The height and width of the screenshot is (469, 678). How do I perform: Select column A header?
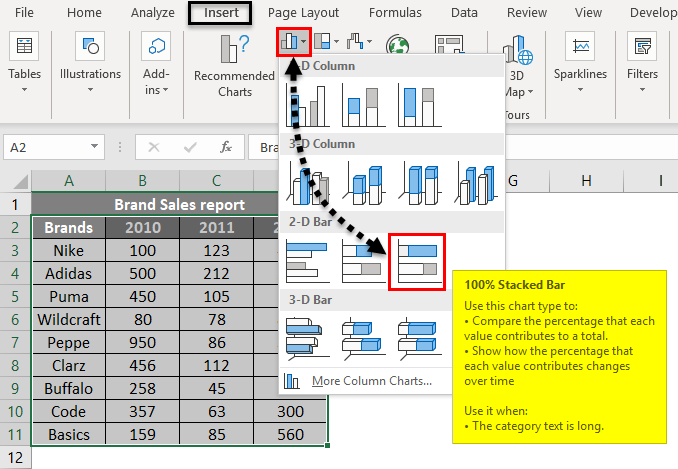click(68, 181)
